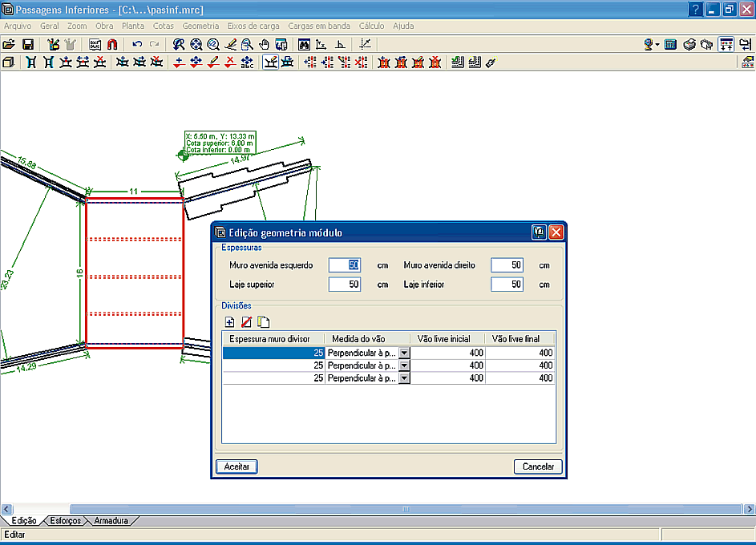This screenshot has height=545, width=756.
Task: Expand first row Medida do vão dropdown
Action: click(404, 353)
